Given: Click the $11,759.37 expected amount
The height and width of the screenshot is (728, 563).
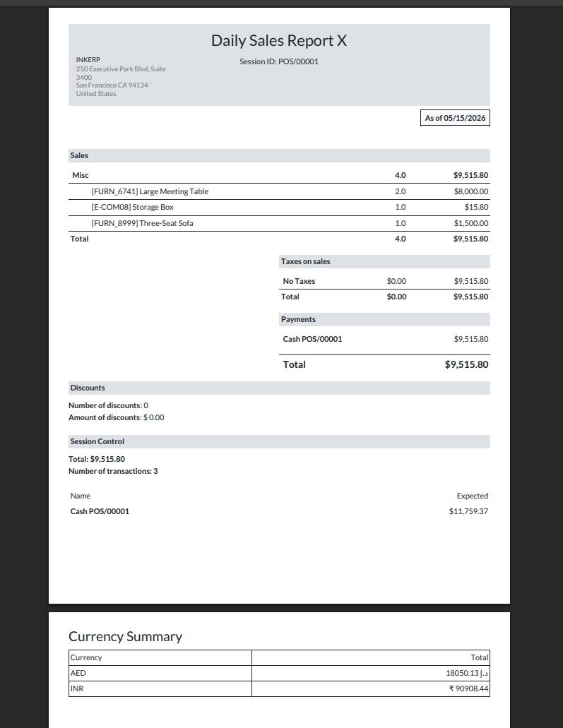Looking at the screenshot, I should click(x=469, y=511).
